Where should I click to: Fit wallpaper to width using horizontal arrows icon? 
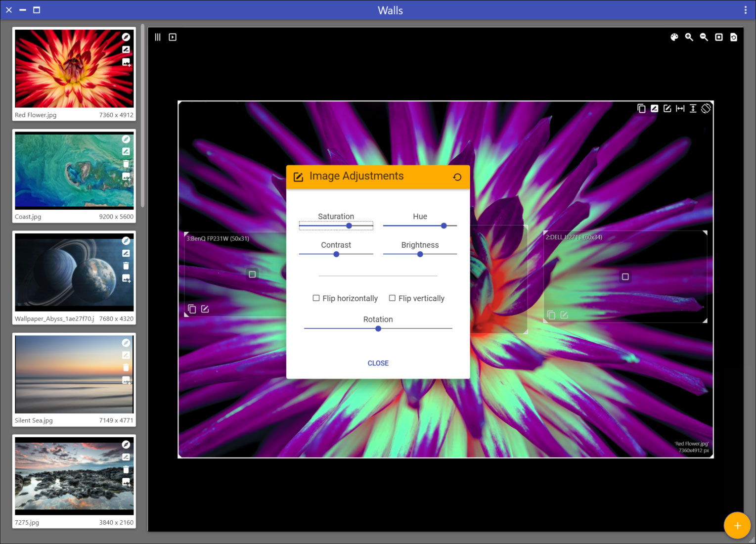680,108
